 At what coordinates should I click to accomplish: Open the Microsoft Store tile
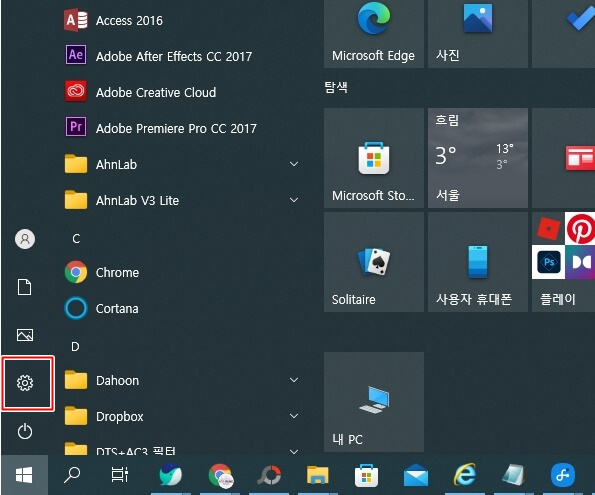click(x=374, y=158)
